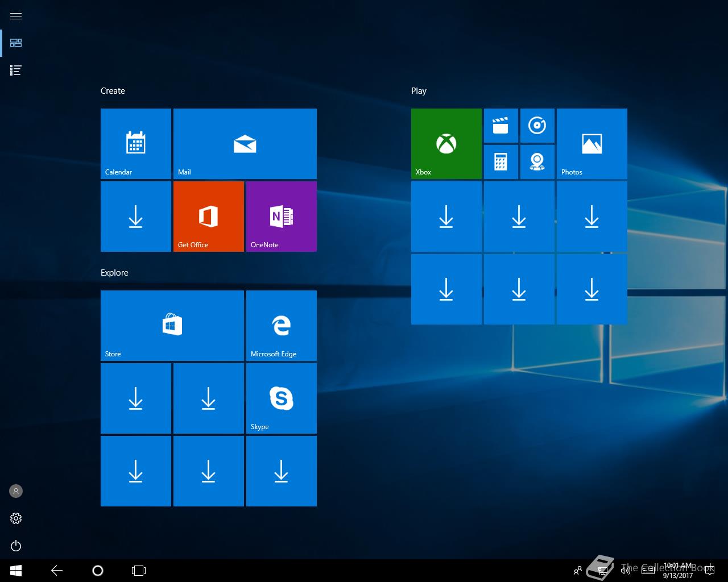Launch Microsoft Edge tile
Screen dimensions: 728x582
(282, 326)
